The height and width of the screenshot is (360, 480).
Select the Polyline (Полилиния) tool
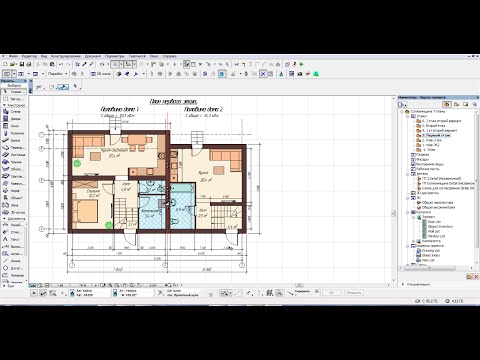pyautogui.click(x=13, y=276)
